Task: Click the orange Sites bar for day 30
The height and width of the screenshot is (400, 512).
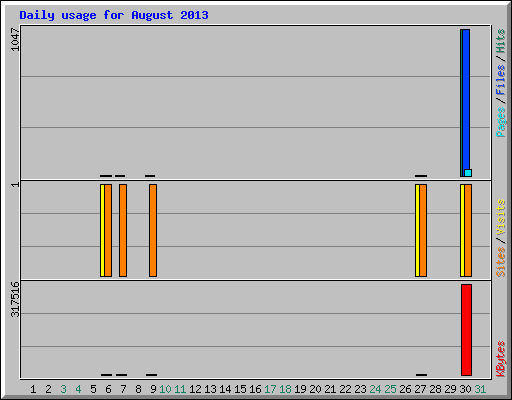Action: [468, 230]
